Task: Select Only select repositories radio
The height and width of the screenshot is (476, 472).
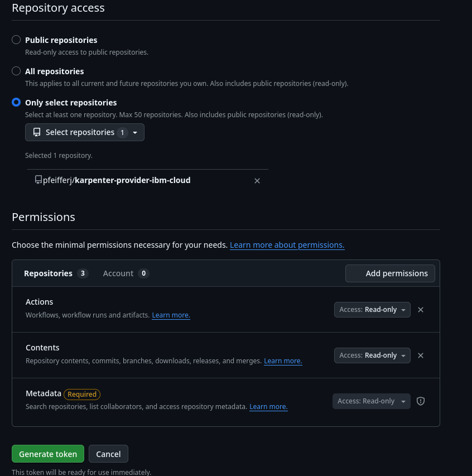Action: click(x=16, y=103)
